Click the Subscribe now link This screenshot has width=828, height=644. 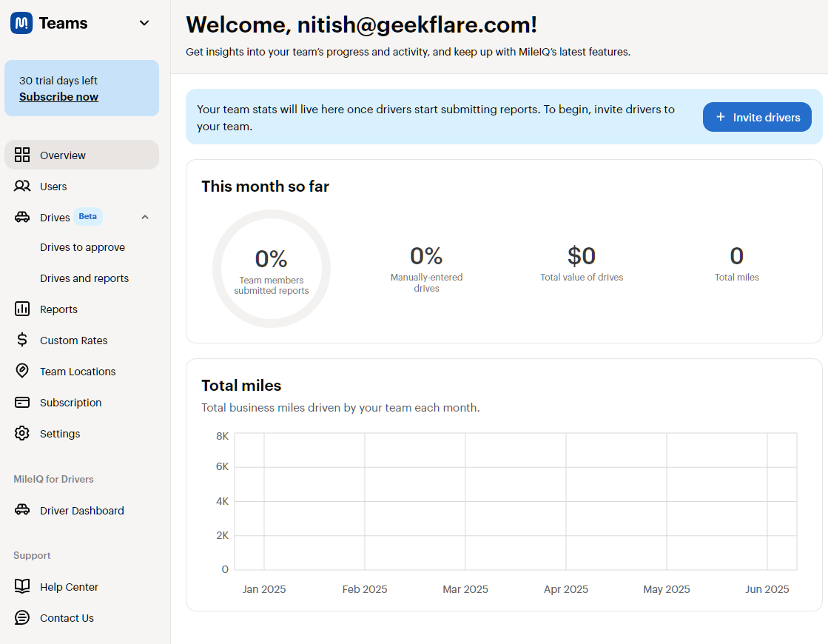[58, 97]
